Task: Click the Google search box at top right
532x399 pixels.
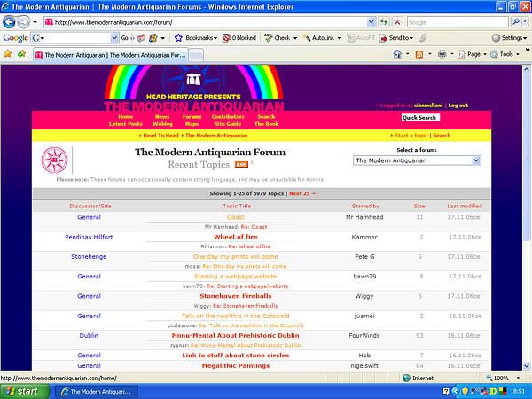Action: pyautogui.click(x=458, y=22)
